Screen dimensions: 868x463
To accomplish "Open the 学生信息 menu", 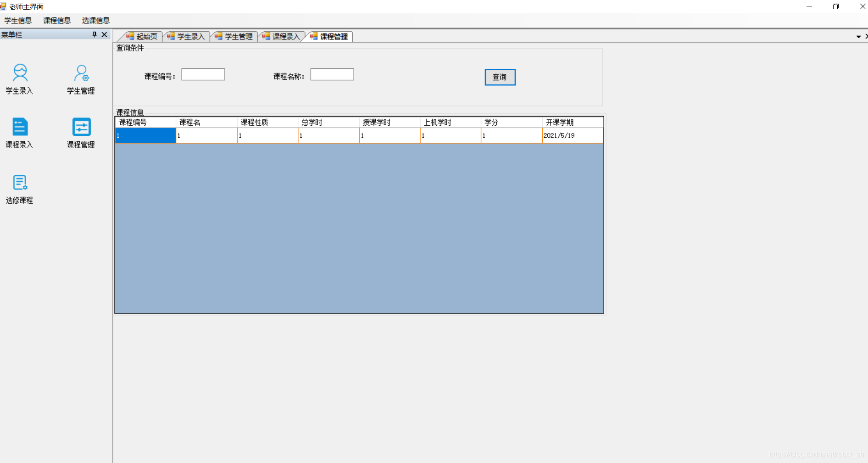I will (x=18, y=20).
